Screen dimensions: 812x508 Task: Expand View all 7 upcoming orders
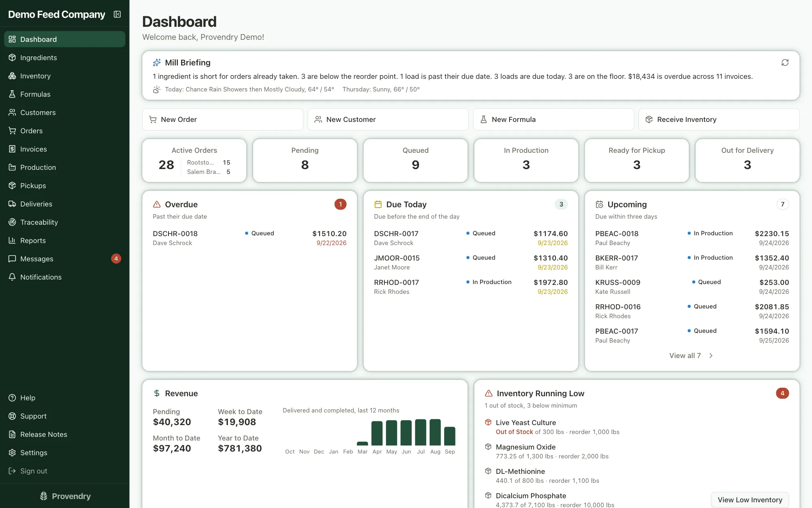(x=691, y=356)
